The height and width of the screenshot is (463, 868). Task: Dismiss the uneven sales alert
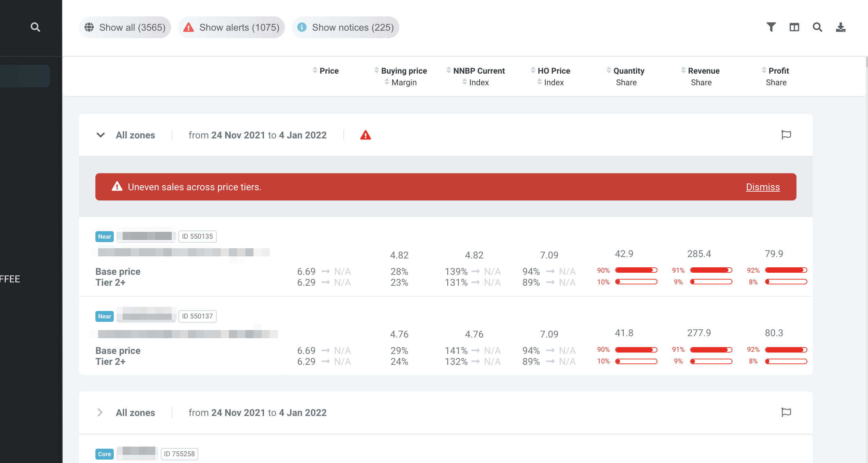pos(763,187)
